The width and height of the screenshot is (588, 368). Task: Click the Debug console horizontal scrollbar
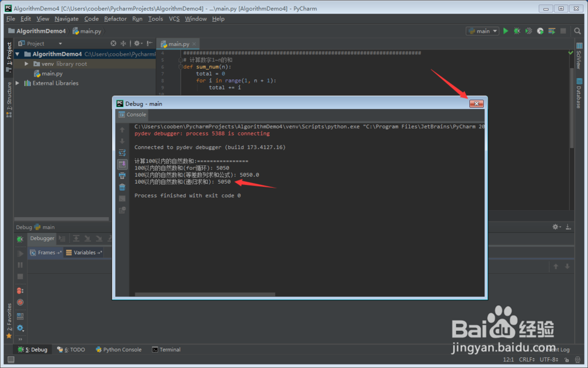[x=205, y=294]
